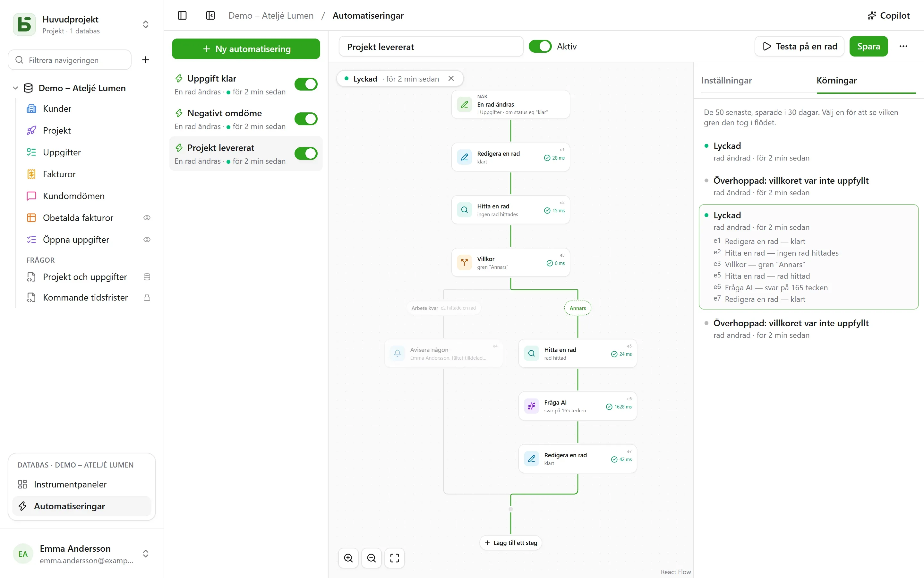Click the Demo – Ateljé Lumen breadcrumb

coord(271,16)
